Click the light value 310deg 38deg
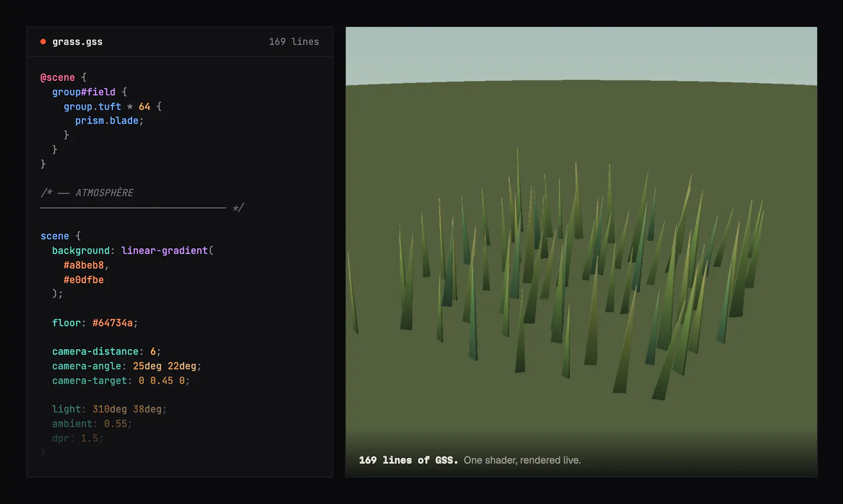This screenshot has width=843, height=504. pyautogui.click(x=127, y=409)
